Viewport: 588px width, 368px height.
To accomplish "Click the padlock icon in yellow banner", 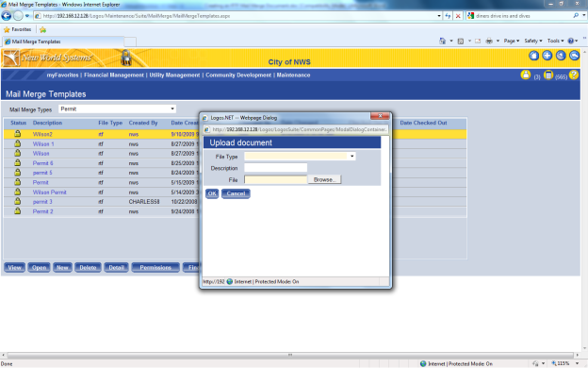I will [126, 58].
